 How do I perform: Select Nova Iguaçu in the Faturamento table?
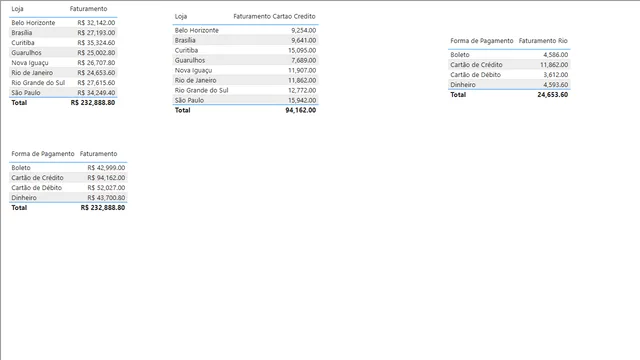click(30, 63)
